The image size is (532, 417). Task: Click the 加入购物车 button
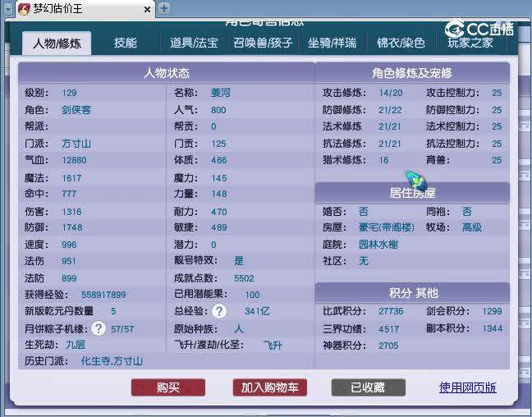[270, 387]
